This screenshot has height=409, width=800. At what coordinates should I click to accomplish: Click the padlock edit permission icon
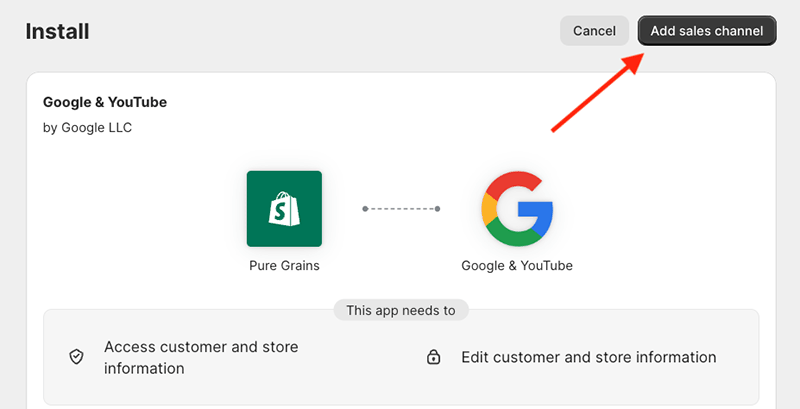(433, 357)
